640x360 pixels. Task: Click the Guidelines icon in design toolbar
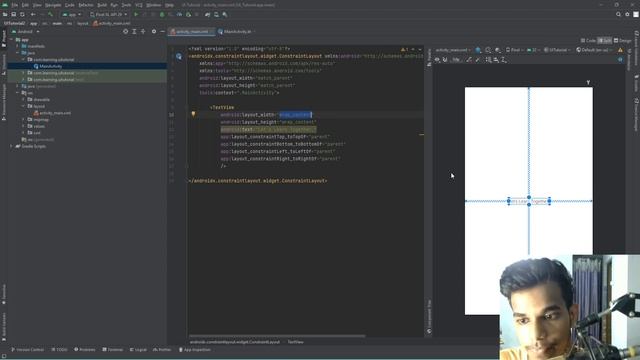tap(504, 60)
